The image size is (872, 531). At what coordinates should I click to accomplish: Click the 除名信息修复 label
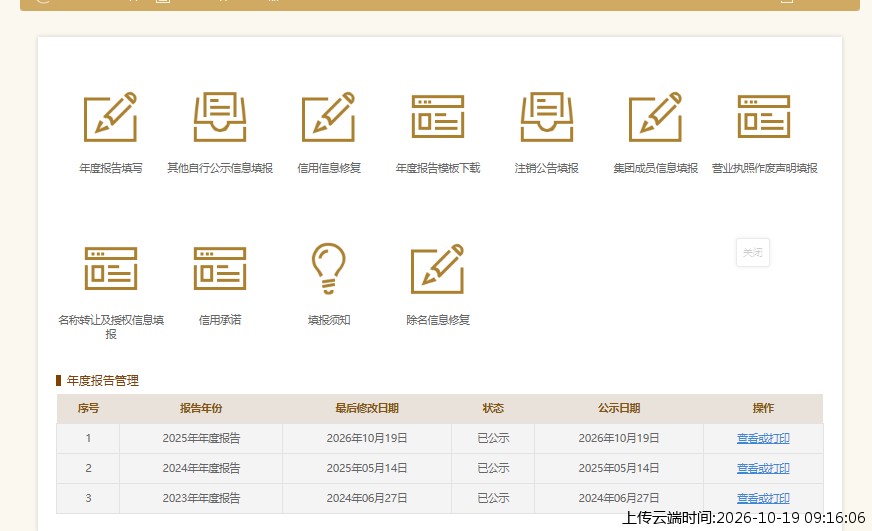[438, 320]
